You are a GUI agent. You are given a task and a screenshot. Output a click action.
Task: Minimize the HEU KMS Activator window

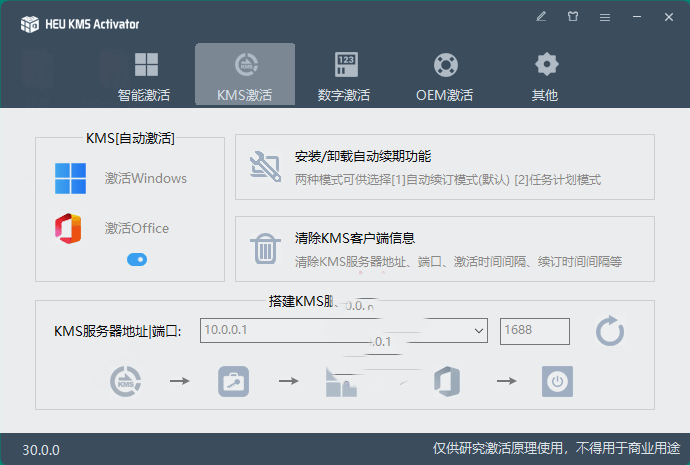[x=637, y=17]
